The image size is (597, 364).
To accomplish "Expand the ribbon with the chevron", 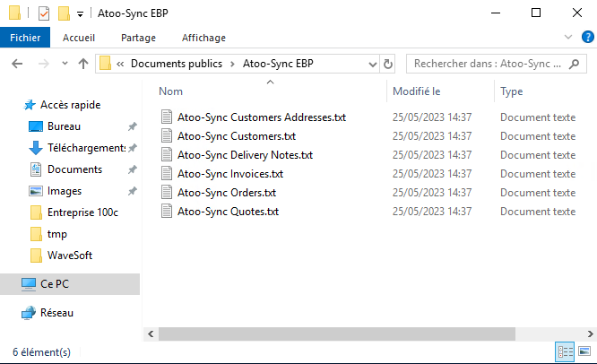I will coord(568,37).
